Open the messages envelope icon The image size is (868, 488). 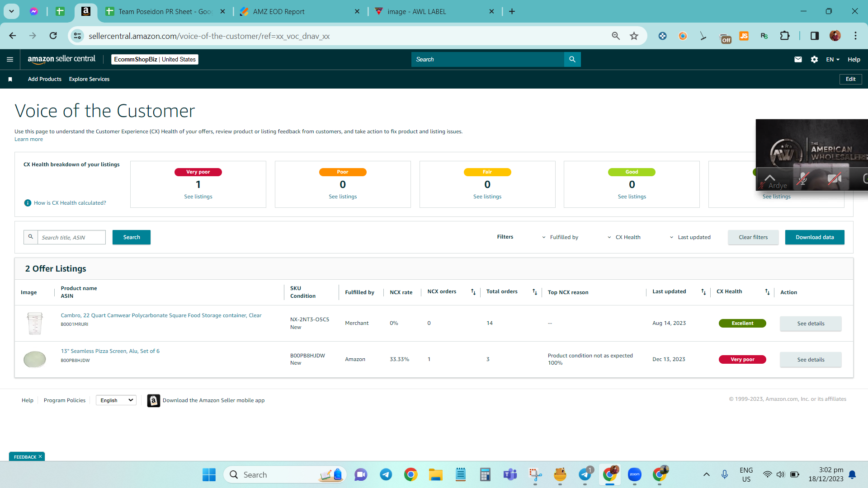point(798,59)
